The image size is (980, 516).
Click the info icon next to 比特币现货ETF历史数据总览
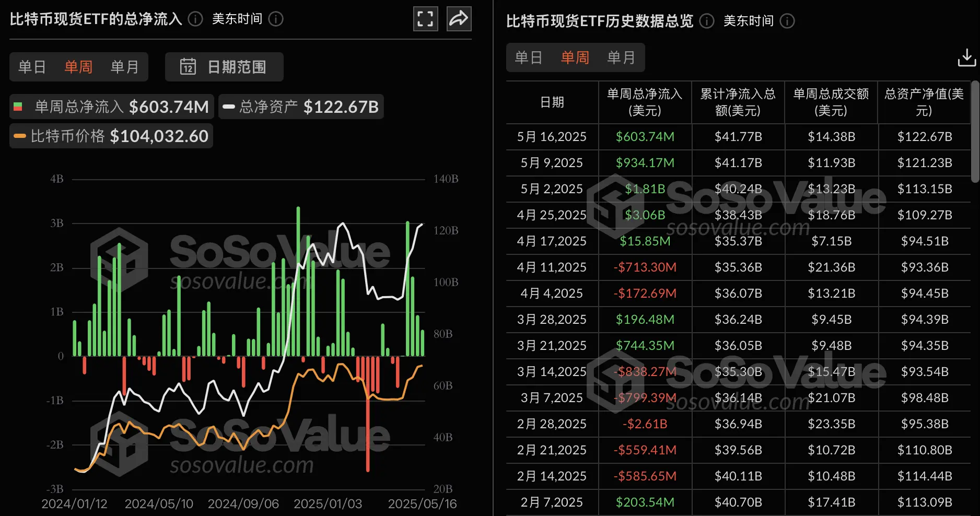[706, 22]
